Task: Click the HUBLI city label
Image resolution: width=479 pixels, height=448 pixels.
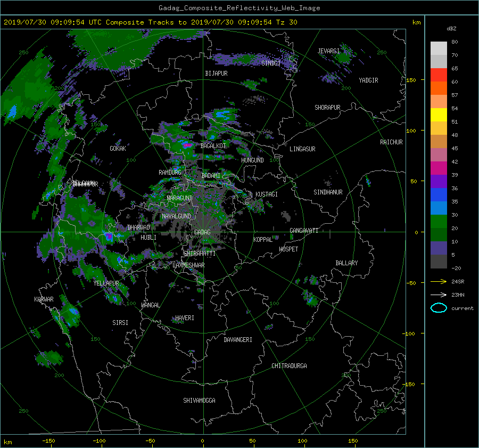Action: (148, 237)
